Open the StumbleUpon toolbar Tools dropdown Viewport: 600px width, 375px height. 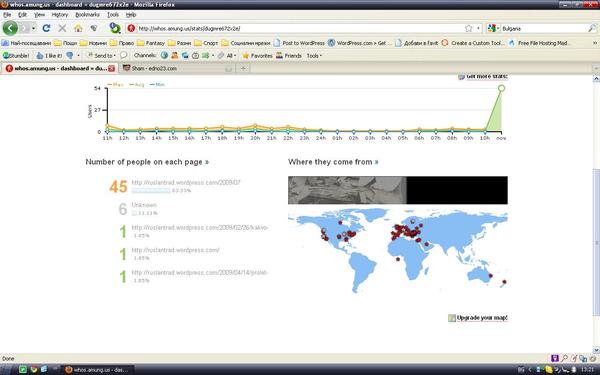[314, 55]
